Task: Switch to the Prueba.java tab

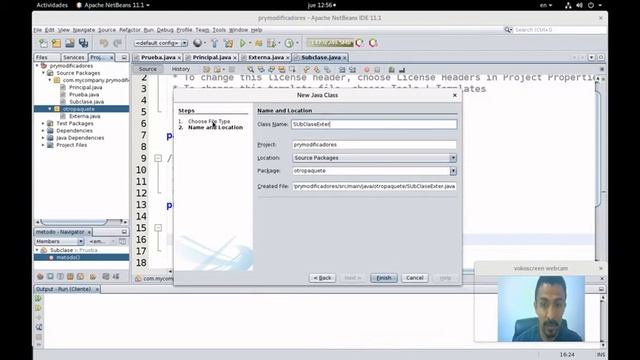Action: [x=158, y=58]
